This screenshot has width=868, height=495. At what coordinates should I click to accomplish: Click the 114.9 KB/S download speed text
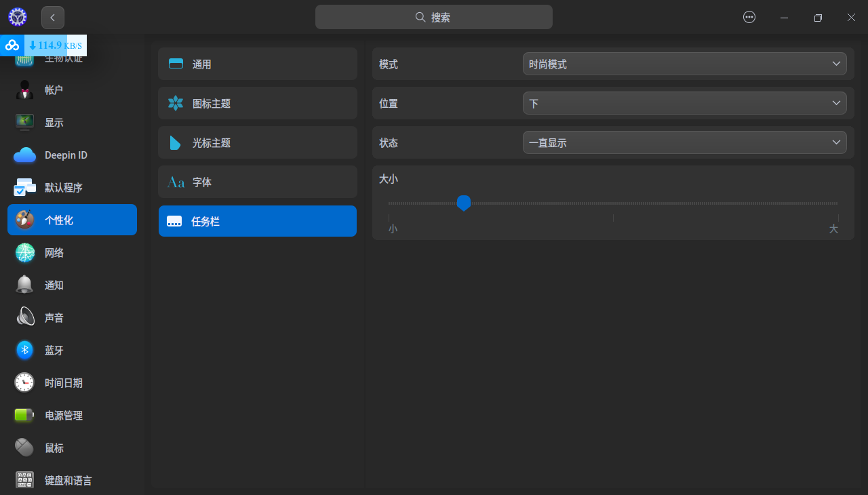click(x=55, y=45)
